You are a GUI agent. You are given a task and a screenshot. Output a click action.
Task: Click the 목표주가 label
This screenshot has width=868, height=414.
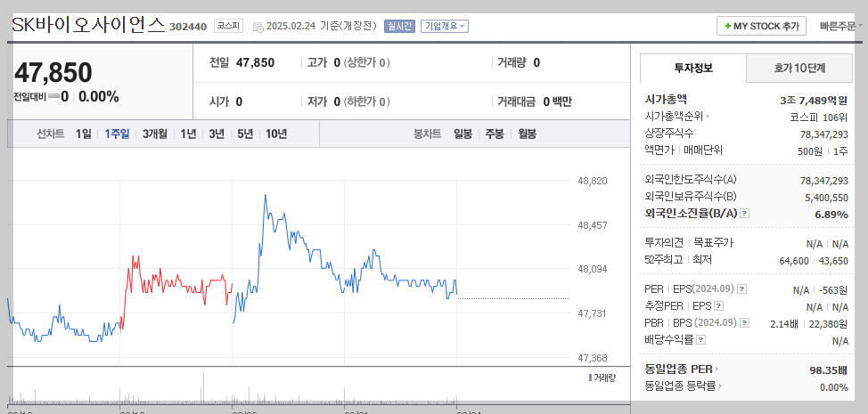point(714,242)
